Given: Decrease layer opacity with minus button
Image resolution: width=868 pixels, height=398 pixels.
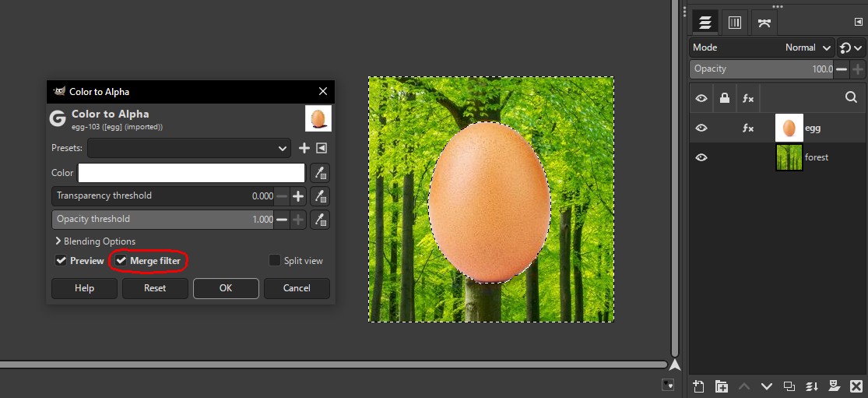Looking at the screenshot, I should (842, 69).
